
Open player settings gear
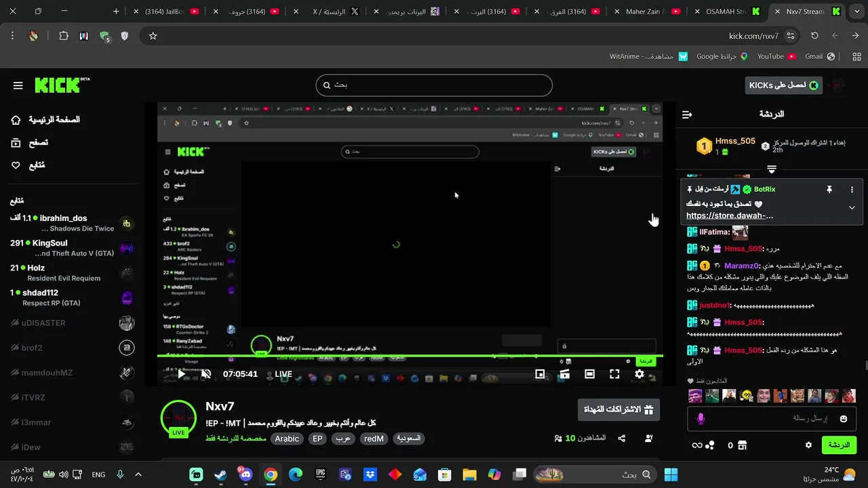coord(639,374)
